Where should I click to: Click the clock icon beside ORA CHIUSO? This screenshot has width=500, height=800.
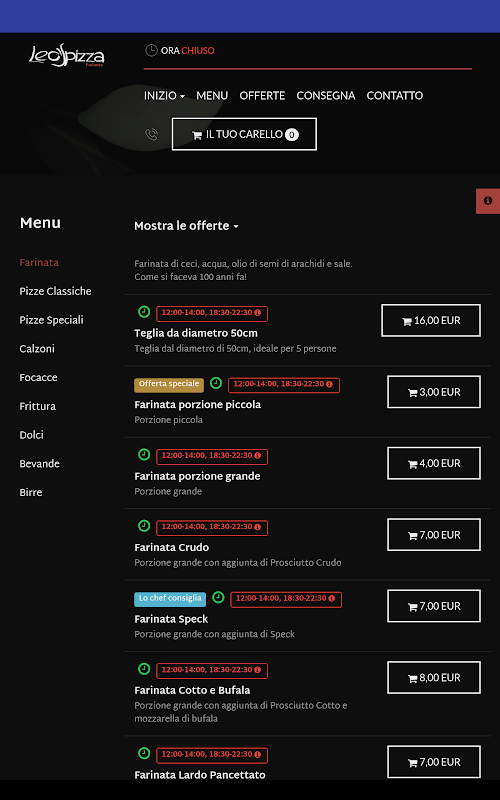151,50
